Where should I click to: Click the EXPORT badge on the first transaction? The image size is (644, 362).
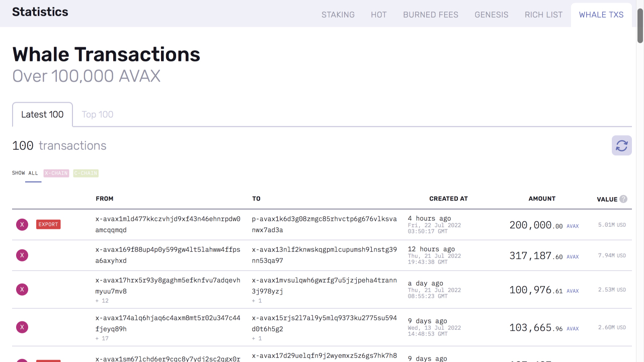pyautogui.click(x=48, y=224)
